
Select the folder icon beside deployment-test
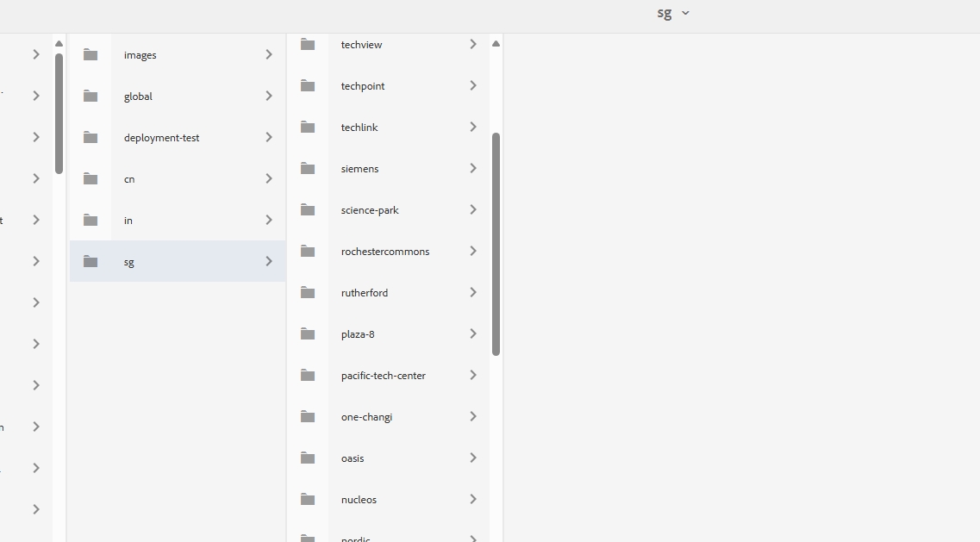(x=91, y=138)
